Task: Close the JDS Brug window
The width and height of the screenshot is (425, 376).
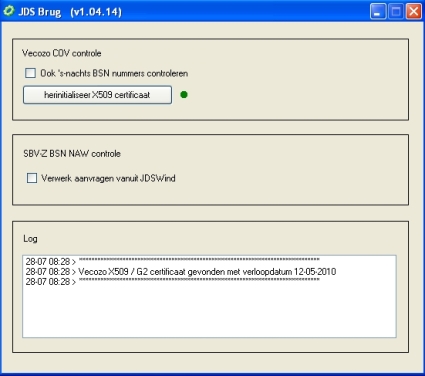Action: pyautogui.click(x=414, y=12)
